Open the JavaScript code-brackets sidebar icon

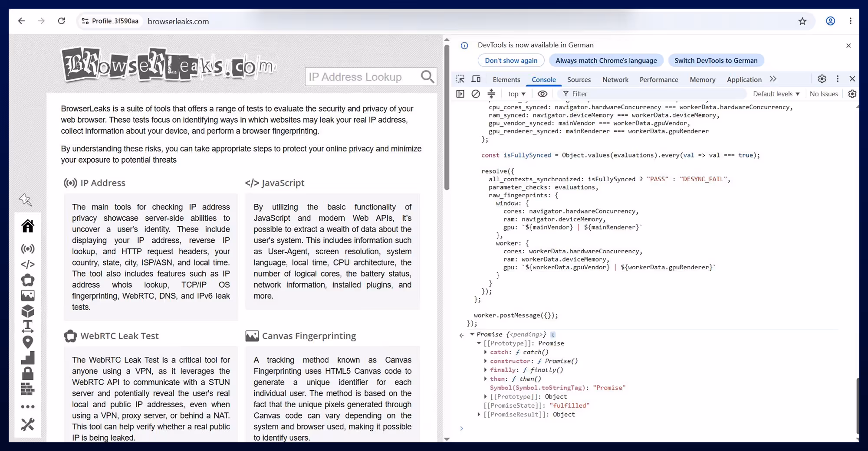[x=28, y=264]
